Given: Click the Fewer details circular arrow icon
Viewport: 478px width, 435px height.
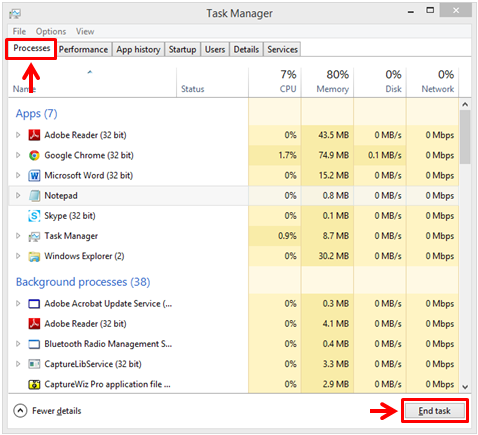Looking at the screenshot, I should pyautogui.click(x=20, y=411).
